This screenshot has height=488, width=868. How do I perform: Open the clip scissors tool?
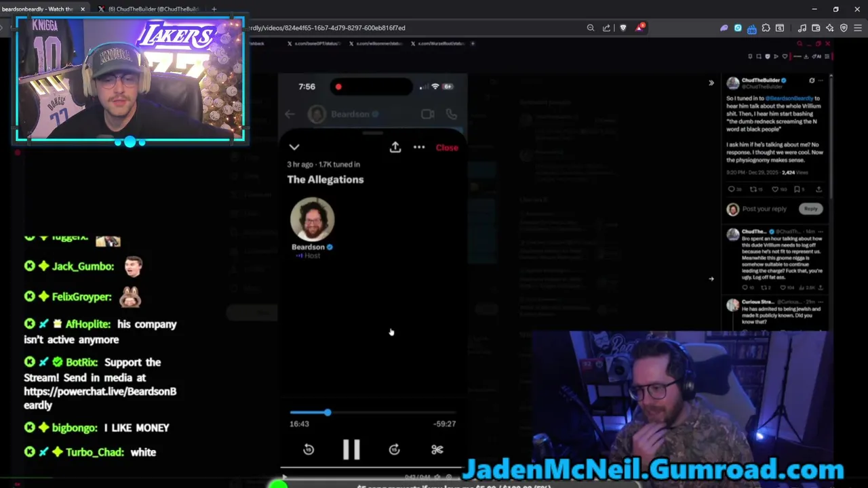(437, 449)
